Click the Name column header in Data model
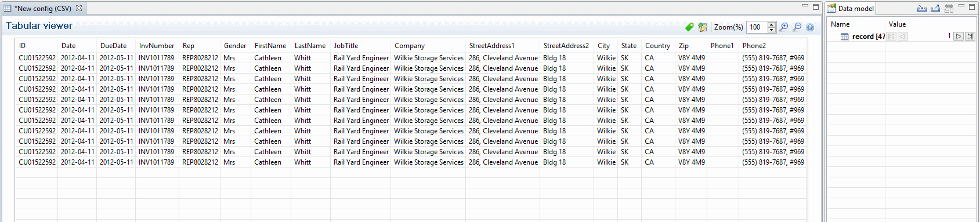Viewport: 980px width, 222px height. pyautogui.click(x=856, y=24)
